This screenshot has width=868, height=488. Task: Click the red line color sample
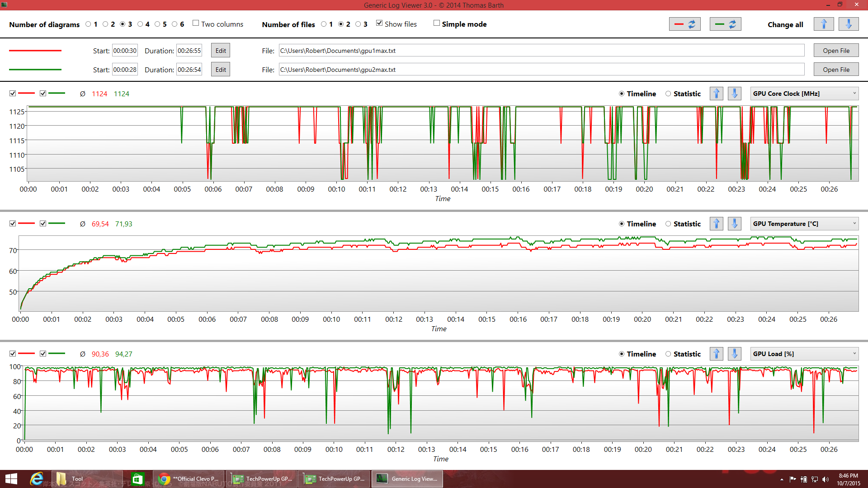[x=35, y=51]
